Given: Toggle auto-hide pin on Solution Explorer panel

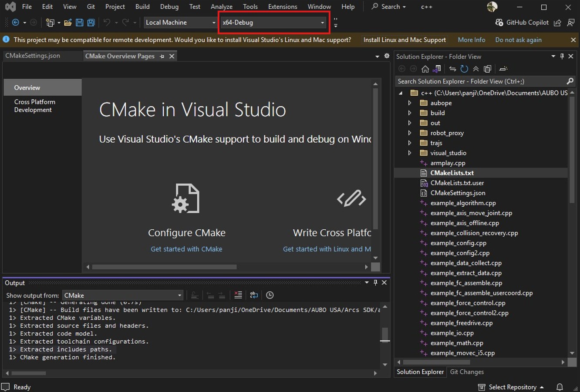Looking at the screenshot, I should tap(562, 57).
